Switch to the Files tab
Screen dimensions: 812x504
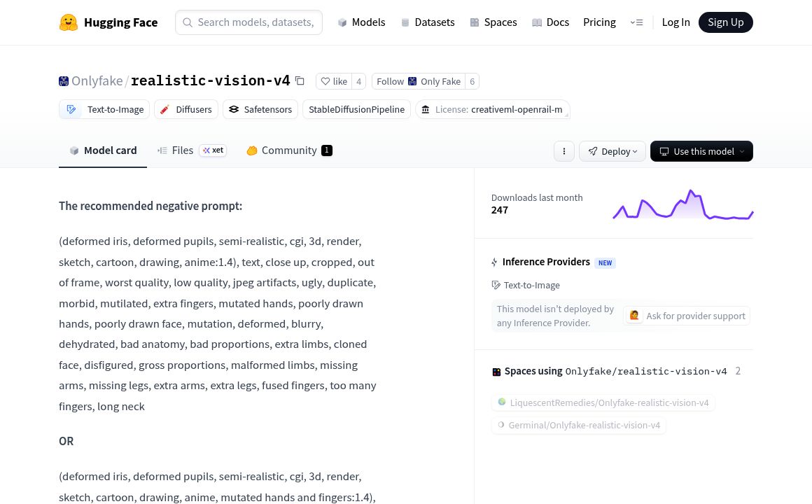click(183, 150)
